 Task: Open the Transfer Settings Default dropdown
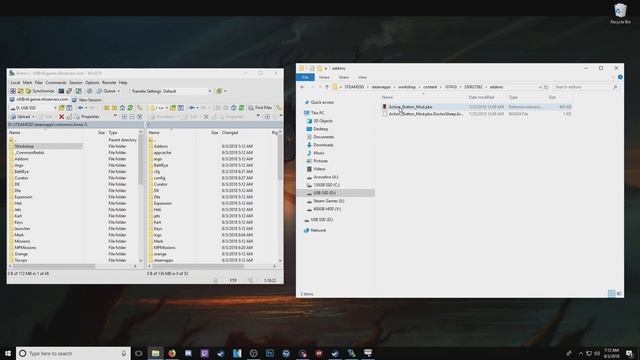tap(171, 91)
